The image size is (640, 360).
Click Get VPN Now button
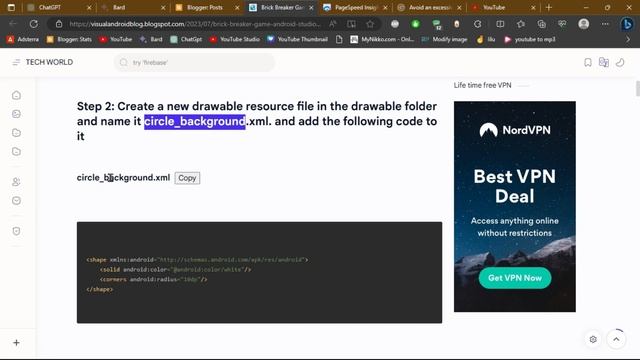coord(515,278)
